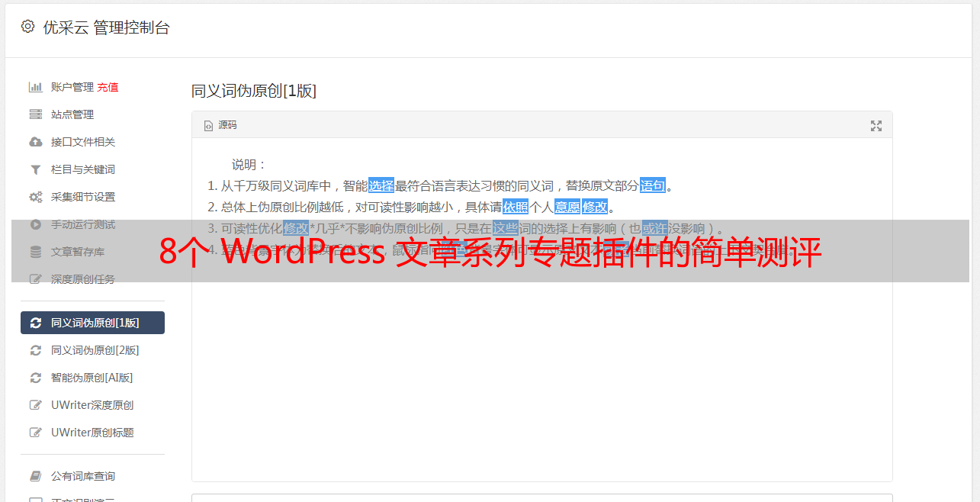980x502 pixels.
Task: Click the highlighted word 或许
Action: [x=655, y=228]
